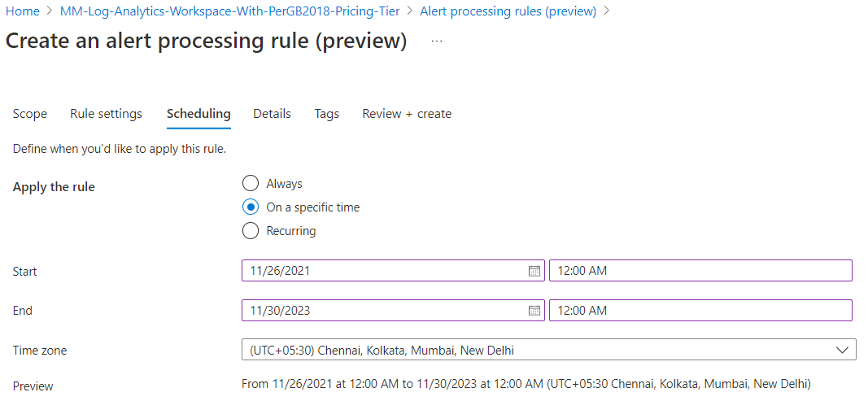Switch to the Tags tab

pos(326,114)
